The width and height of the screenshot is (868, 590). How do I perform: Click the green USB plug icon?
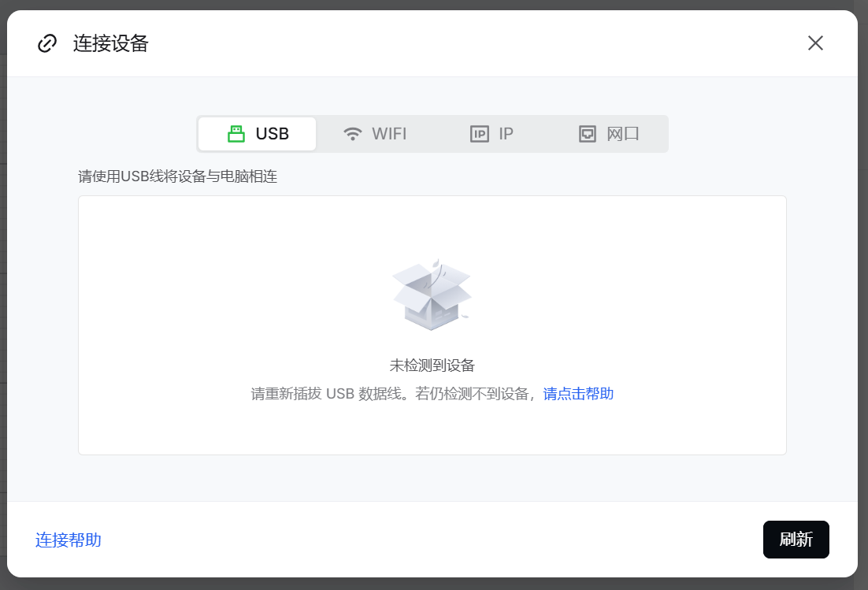point(236,134)
